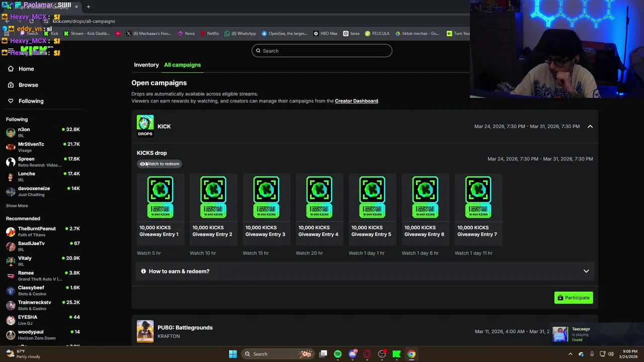Open the Netflix bookmark
Screen dimensions: 644x362
coord(210,34)
